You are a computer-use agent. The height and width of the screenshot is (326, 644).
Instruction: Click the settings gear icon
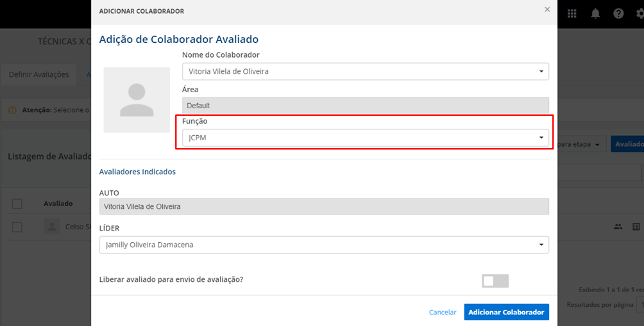click(x=640, y=13)
